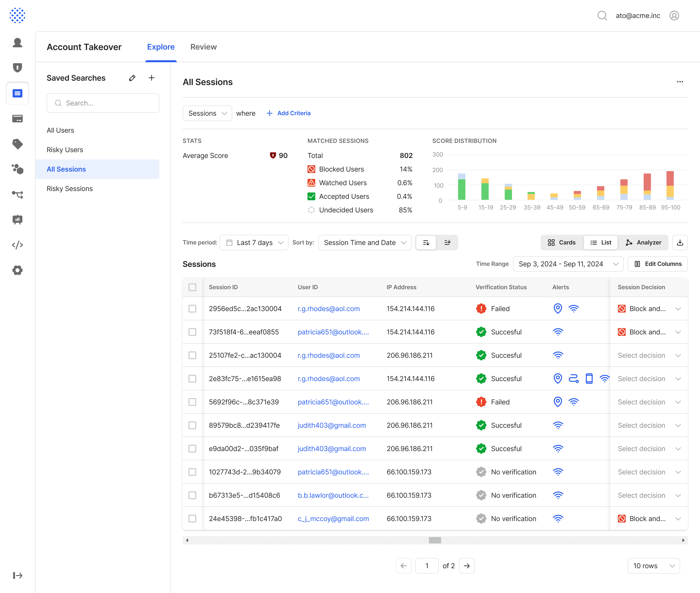Open the tag icon in sidebar
Viewport: 700px width, 593px height.
17,144
